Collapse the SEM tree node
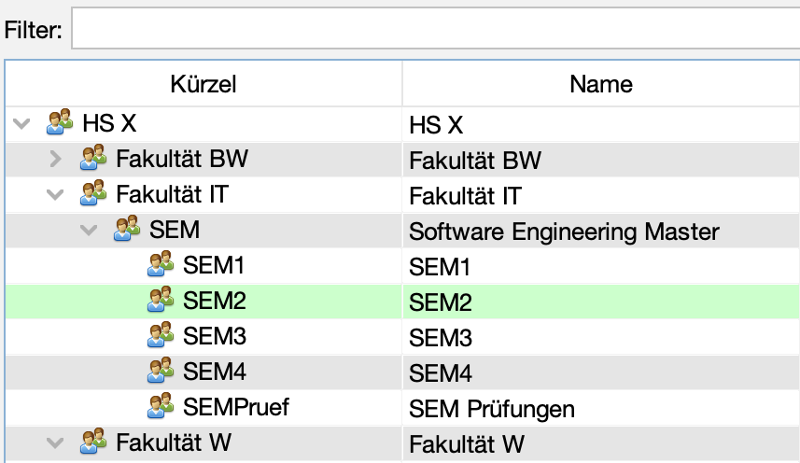Viewport: 800px width, 463px height. pos(89,229)
